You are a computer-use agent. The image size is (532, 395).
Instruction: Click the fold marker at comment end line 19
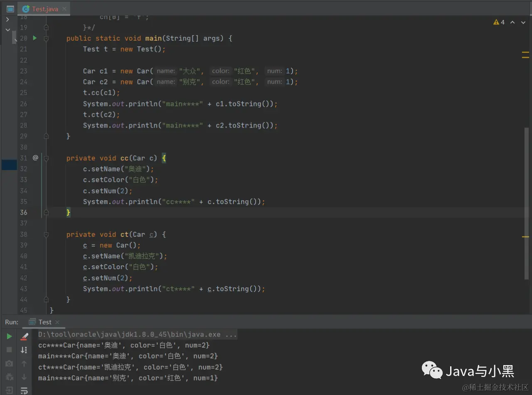(x=46, y=27)
